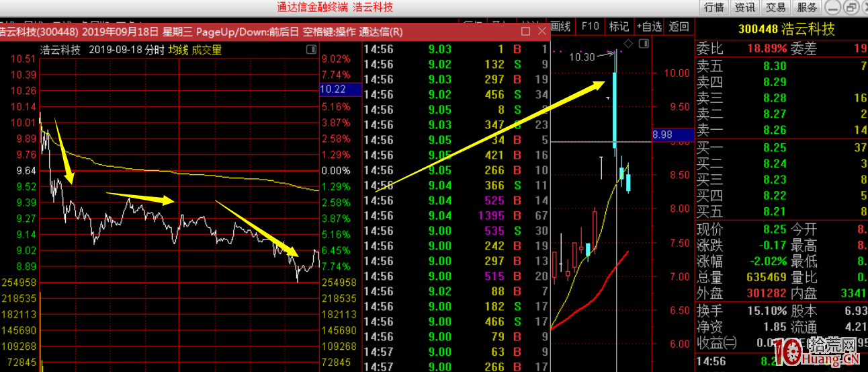Toggle the panel icon above the K-line chart
Screen dimensions: 868x372
click(x=644, y=44)
